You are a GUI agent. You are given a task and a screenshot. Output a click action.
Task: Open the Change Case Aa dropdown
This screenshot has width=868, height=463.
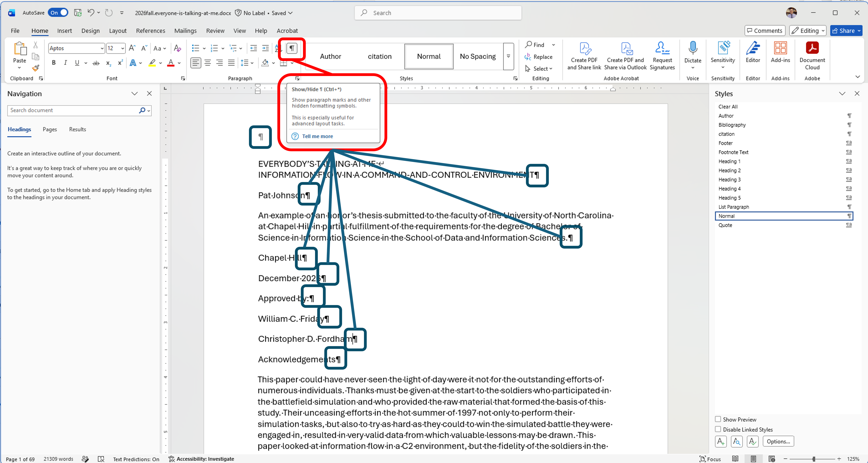(x=159, y=48)
